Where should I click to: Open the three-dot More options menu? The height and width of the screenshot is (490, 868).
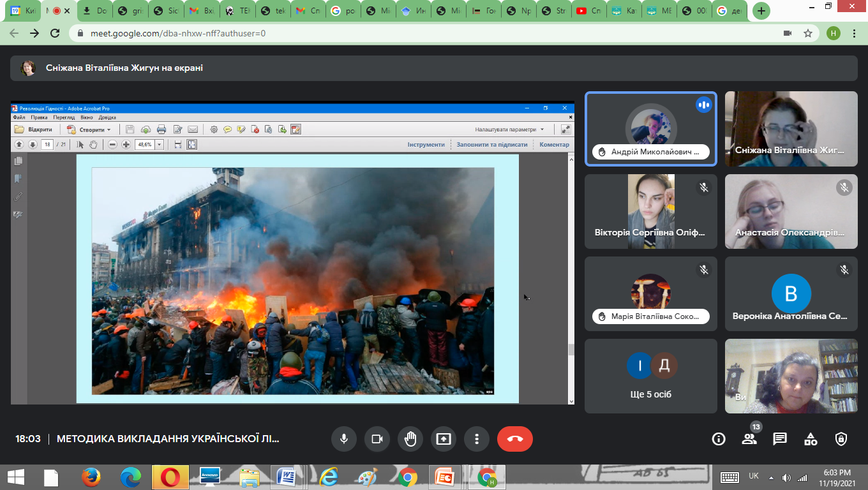coord(477,439)
